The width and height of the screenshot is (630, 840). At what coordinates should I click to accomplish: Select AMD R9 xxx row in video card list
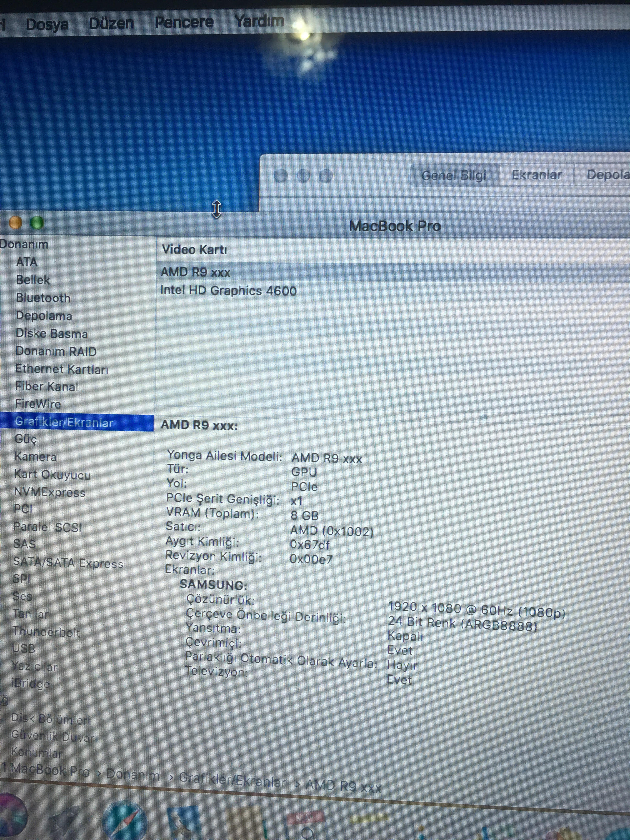393,272
